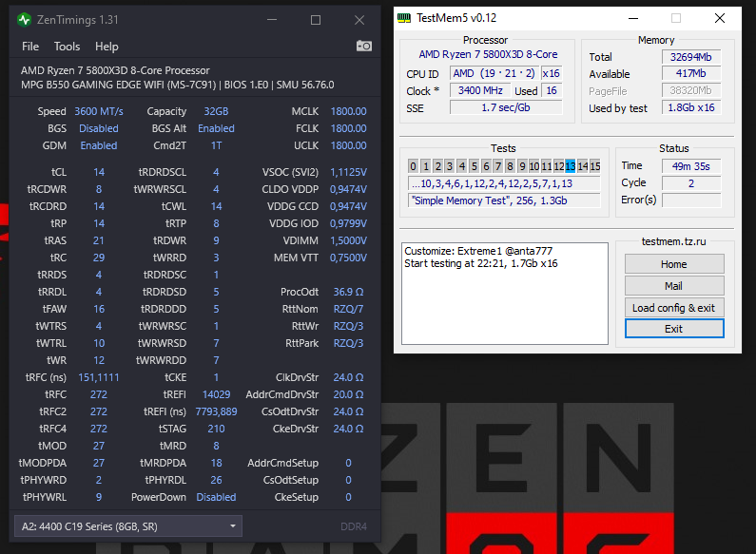Select test box 7 in Tests row
This screenshot has width=756, height=554.
pos(498,166)
